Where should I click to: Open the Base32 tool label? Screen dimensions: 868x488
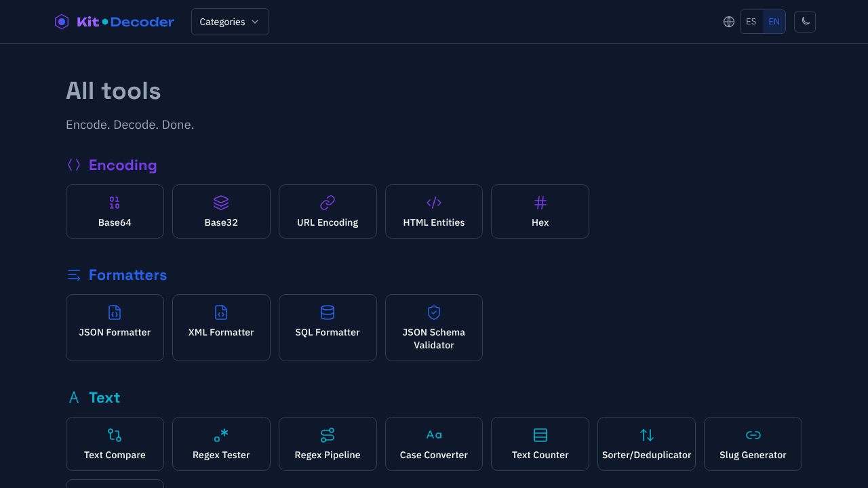click(221, 222)
